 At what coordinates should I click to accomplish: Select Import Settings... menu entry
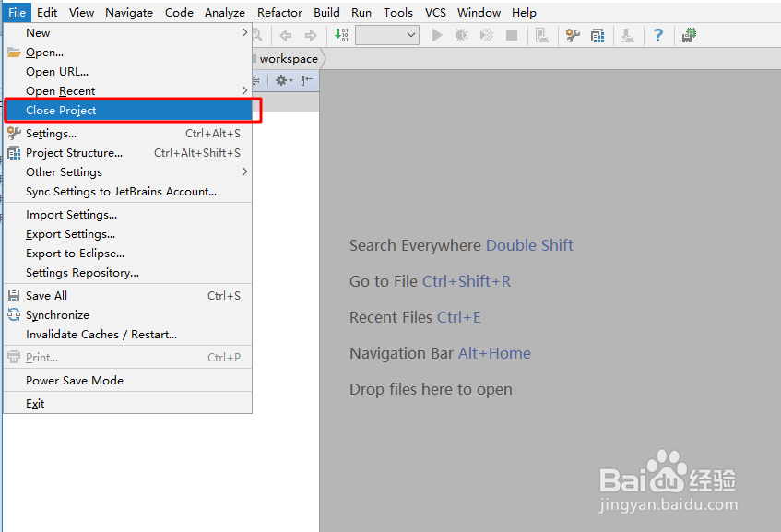pyautogui.click(x=127, y=214)
